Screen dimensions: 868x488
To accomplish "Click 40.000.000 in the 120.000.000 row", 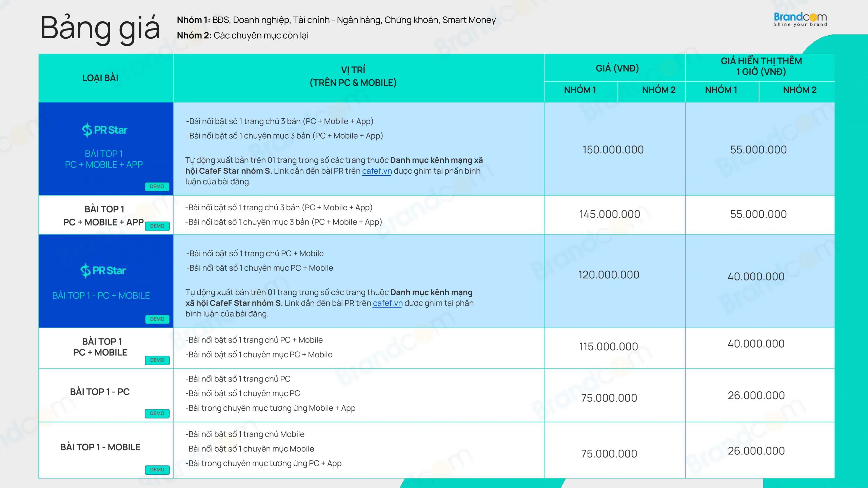I will pyautogui.click(x=756, y=277).
